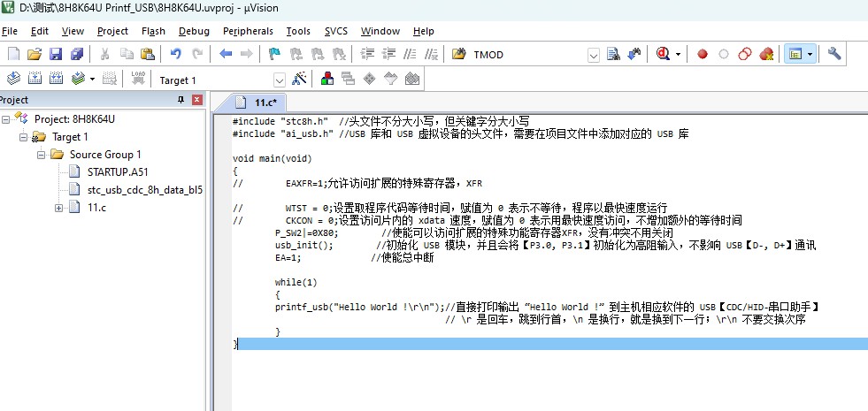This screenshot has height=411, width=868.
Task: Uncomment the selected lines
Action: point(431,54)
